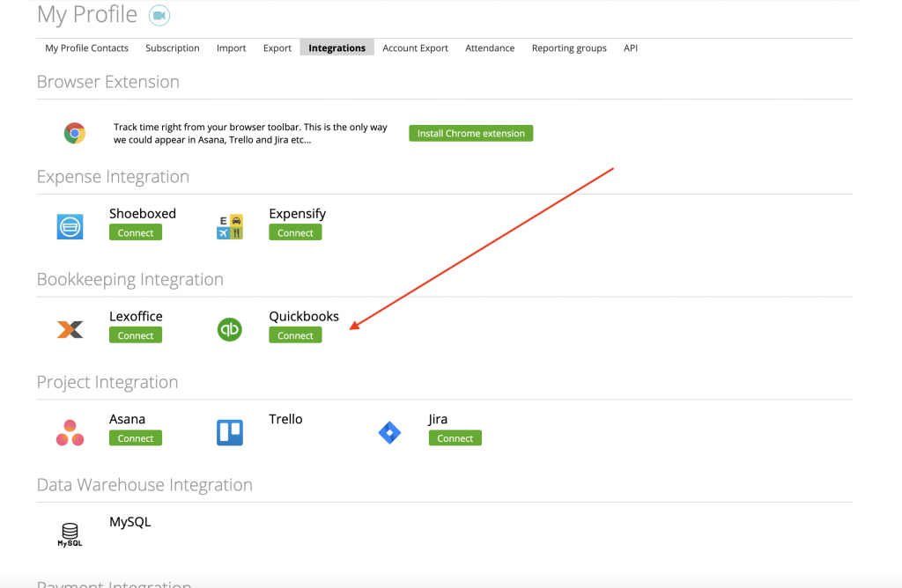Click the Lexoffice X logo icon

(x=70, y=329)
